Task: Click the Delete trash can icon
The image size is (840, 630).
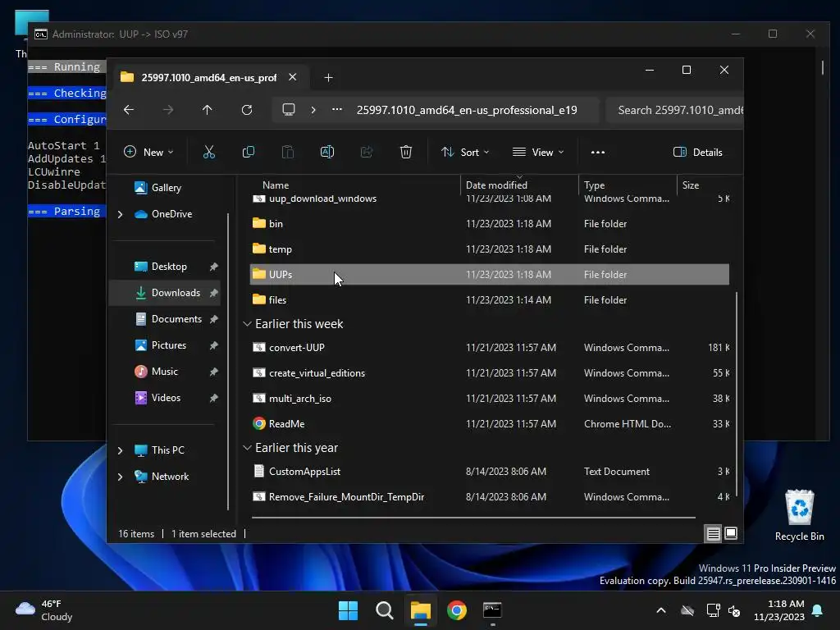Action: [x=406, y=152]
